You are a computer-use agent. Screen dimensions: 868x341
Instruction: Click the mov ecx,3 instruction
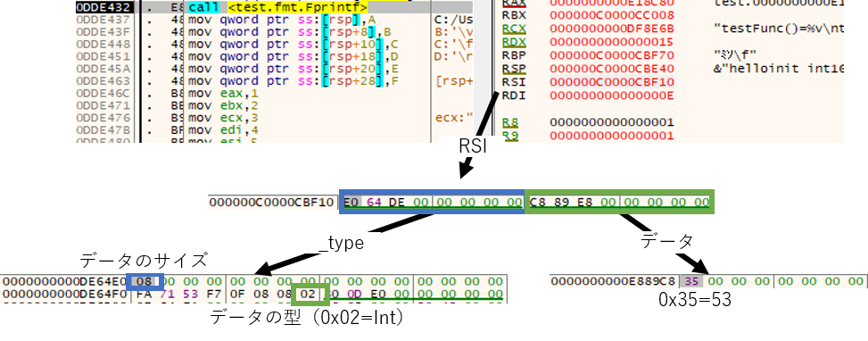[224, 118]
